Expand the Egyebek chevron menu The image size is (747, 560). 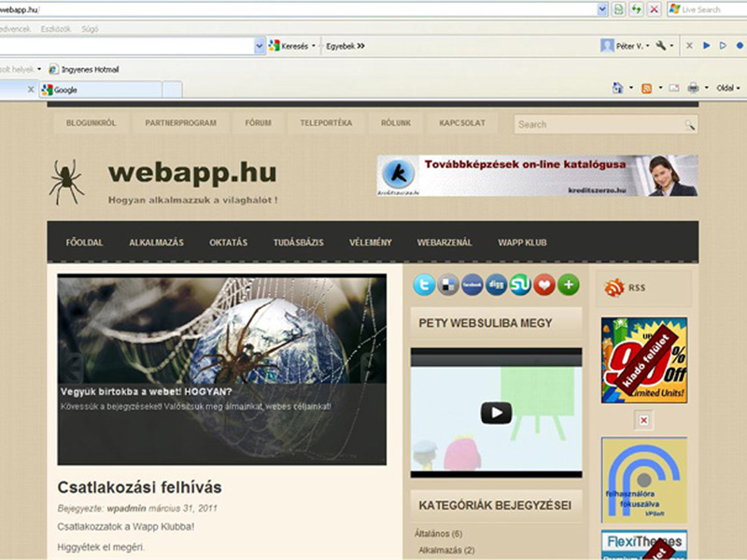click(x=360, y=46)
